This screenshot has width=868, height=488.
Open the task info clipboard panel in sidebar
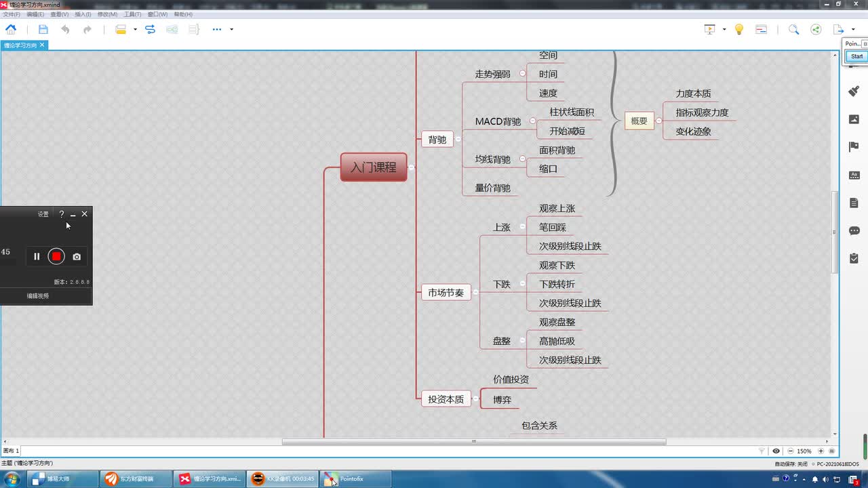pyautogui.click(x=854, y=258)
